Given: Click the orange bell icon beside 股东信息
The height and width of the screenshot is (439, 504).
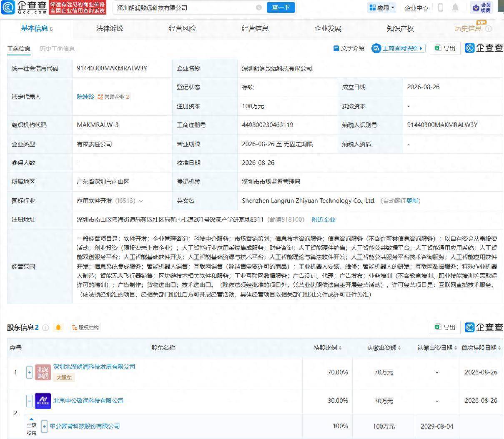Looking at the screenshot, I should (x=58, y=328).
